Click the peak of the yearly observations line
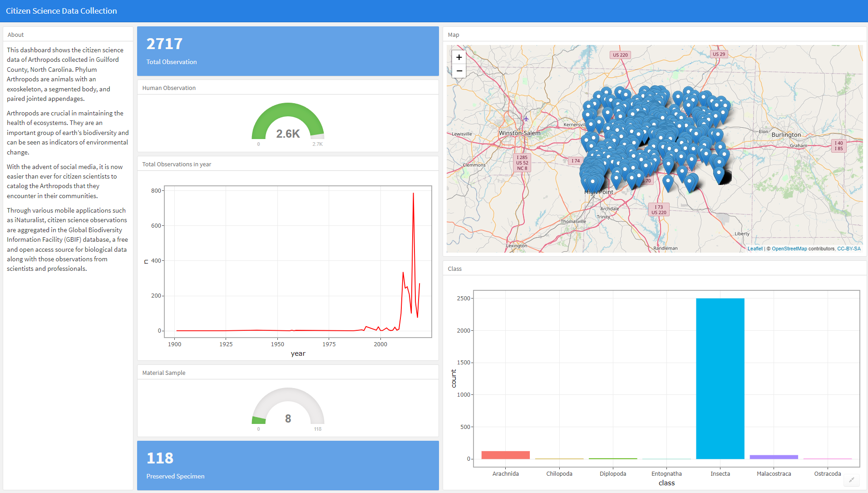868x493 pixels. pyautogui.click(x=413, y=193)
